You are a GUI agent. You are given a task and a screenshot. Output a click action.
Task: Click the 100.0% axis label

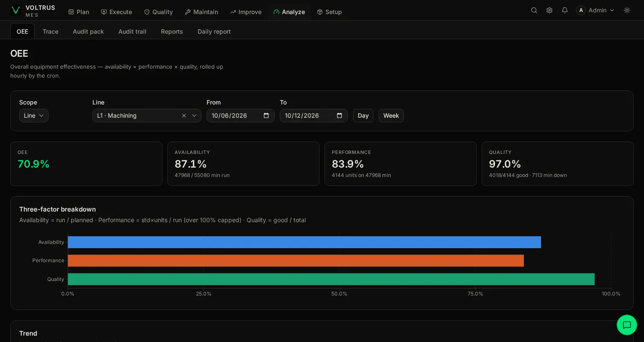(611, 294)
